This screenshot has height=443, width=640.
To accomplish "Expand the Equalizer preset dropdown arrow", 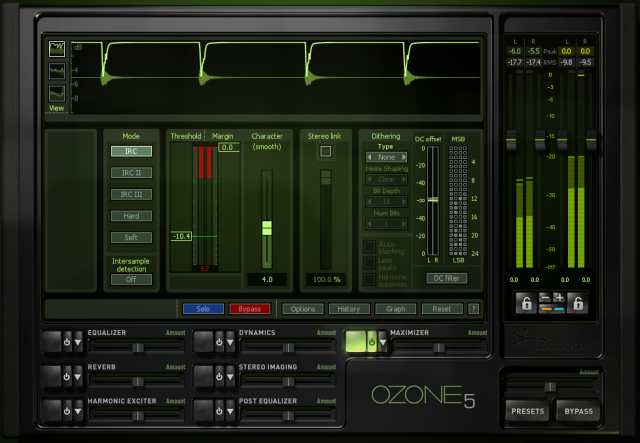I will tap(78, 342).
